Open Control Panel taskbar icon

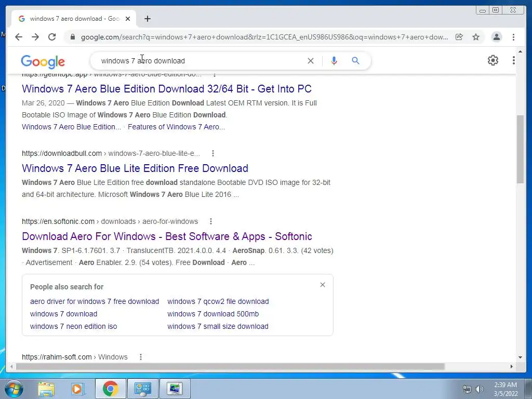pos(142,389)
